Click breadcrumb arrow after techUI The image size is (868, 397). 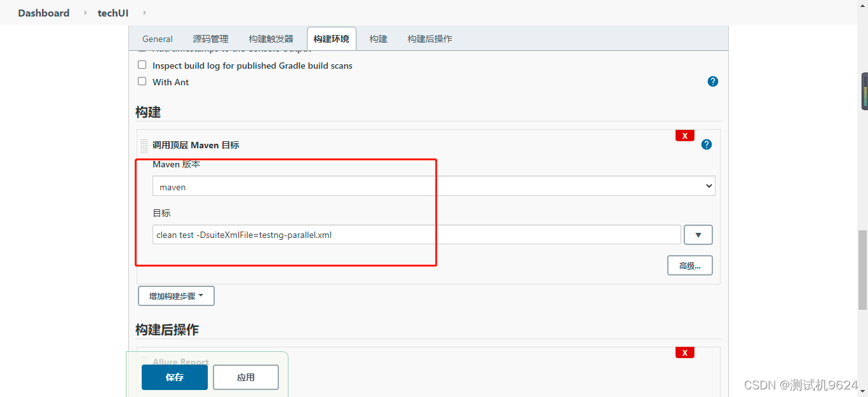[x=144, y=13]
